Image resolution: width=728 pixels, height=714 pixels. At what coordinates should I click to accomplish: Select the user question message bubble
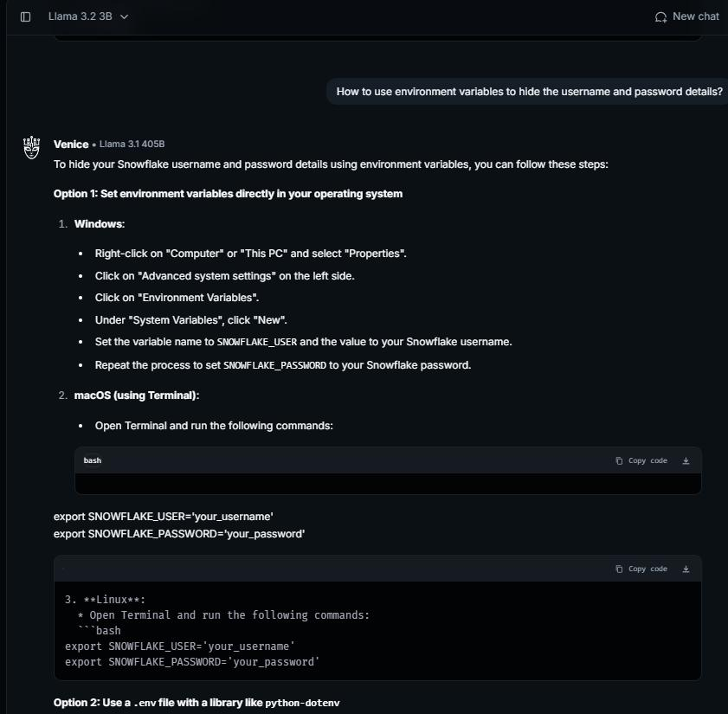pyautogui.click(x=529, y=92)
